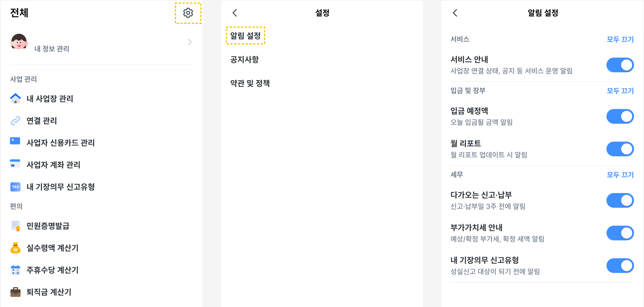
Task: Open the 공지사항 menu item
Action: pyautogui.click(x=244, y=59)
